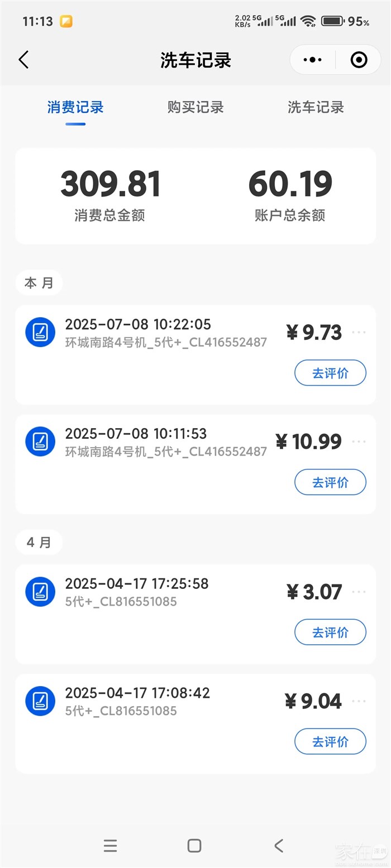Image resolution: width=391 pixels, height=868 pixels.
Task: Tap wash icon of 17:08:42 record
Action: click(x=40, y=701)
